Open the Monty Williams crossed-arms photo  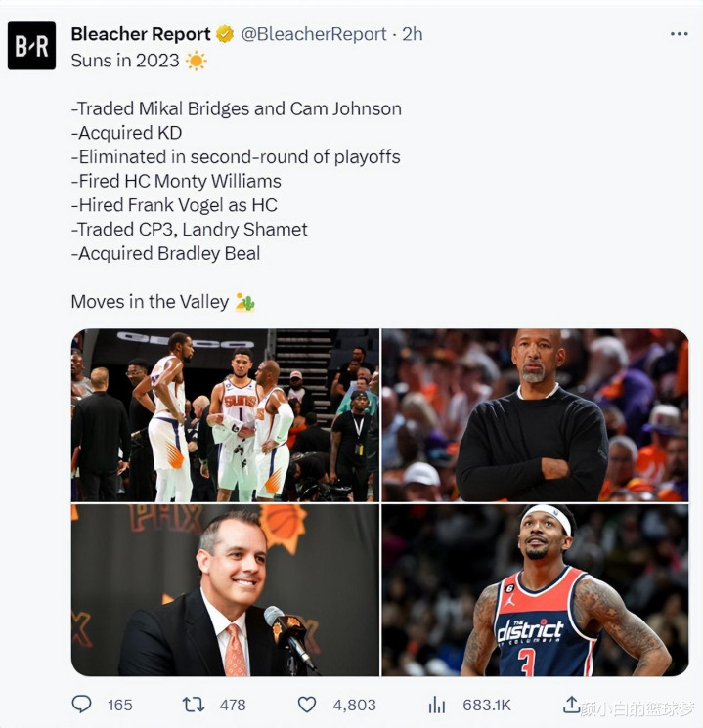(535, 415)
